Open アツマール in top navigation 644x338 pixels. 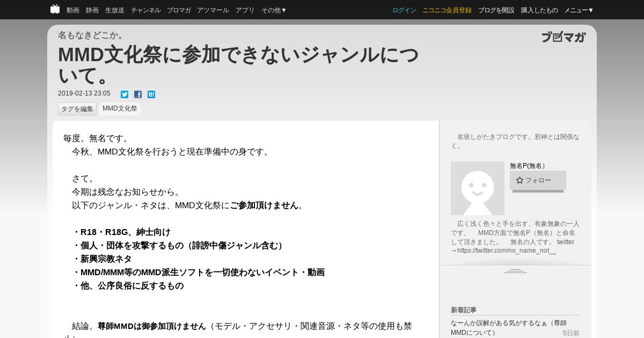coord(213,10)
